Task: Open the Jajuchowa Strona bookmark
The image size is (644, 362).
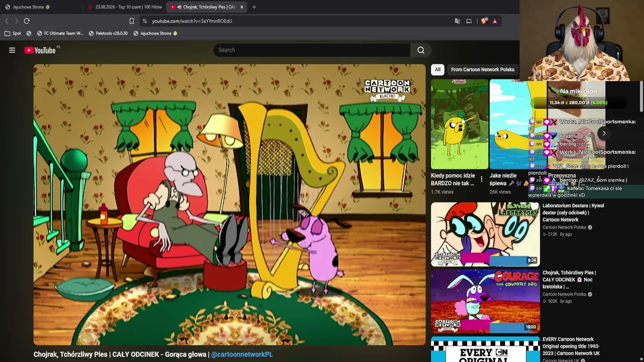Action: (x=155, y=33)
